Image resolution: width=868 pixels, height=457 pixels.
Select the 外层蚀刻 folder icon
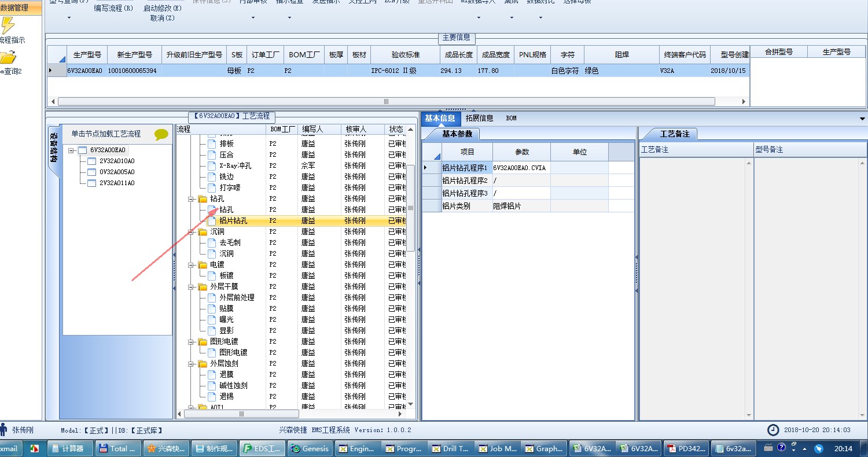[203, 363]
